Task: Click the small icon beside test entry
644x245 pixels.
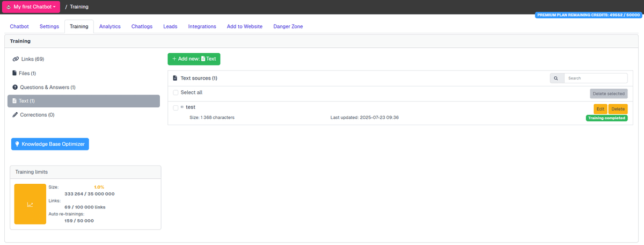Action: (x=182, y=107)
